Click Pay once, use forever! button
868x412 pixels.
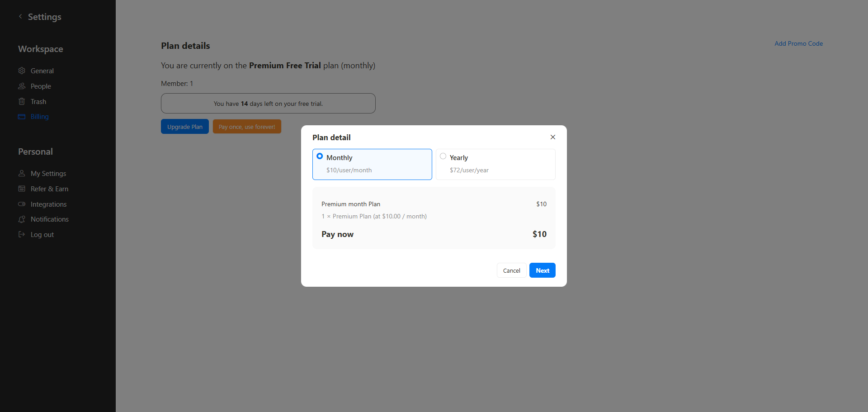247,127
